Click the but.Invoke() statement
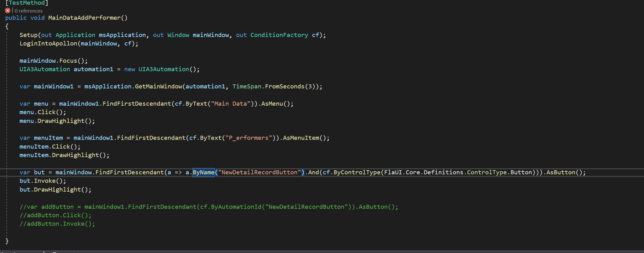Screen dimensions: 644x253 [x=43, y=181]
